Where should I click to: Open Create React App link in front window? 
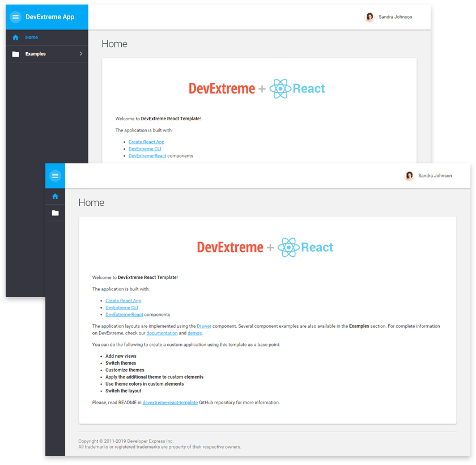click(124, 301)
